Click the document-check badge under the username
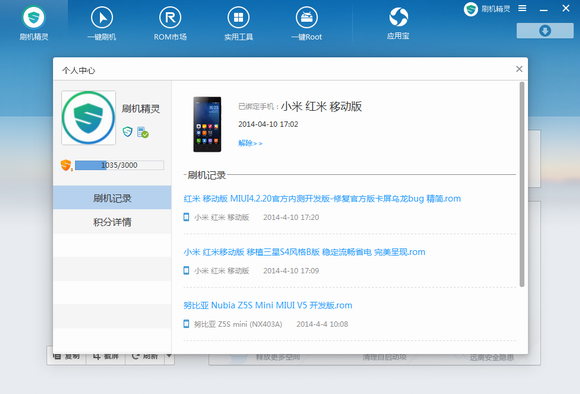580x394 pixels. coord(142,132)
